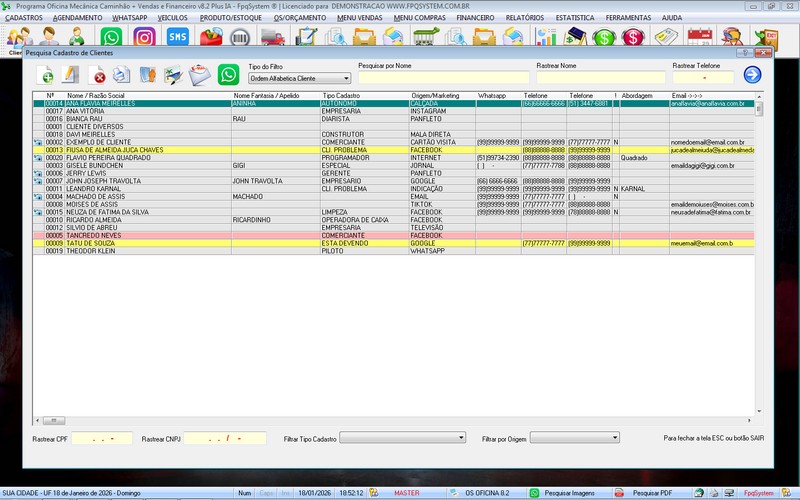Open the AGENDAMENTO menu
The width and height of the screenshot is (800, 500).
[78, 18]
